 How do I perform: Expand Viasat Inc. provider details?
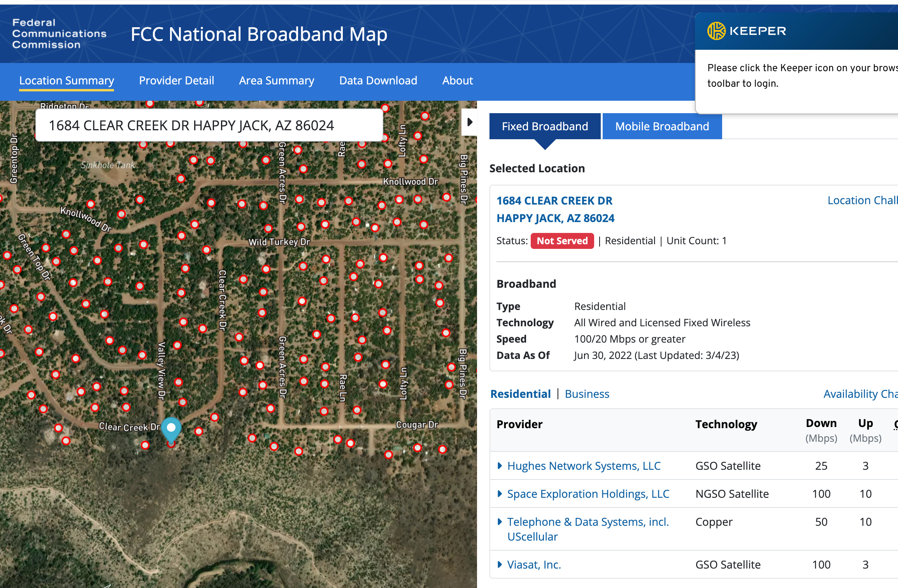(500, 564)
